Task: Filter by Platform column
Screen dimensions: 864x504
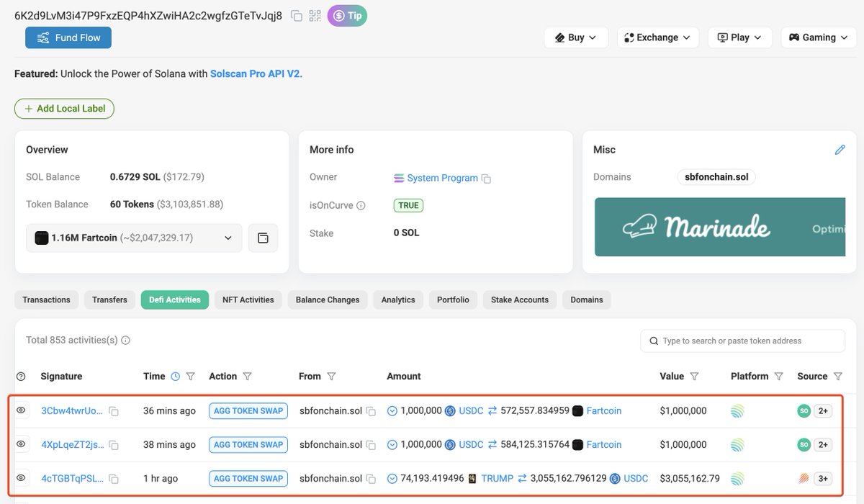Action: 778,377
